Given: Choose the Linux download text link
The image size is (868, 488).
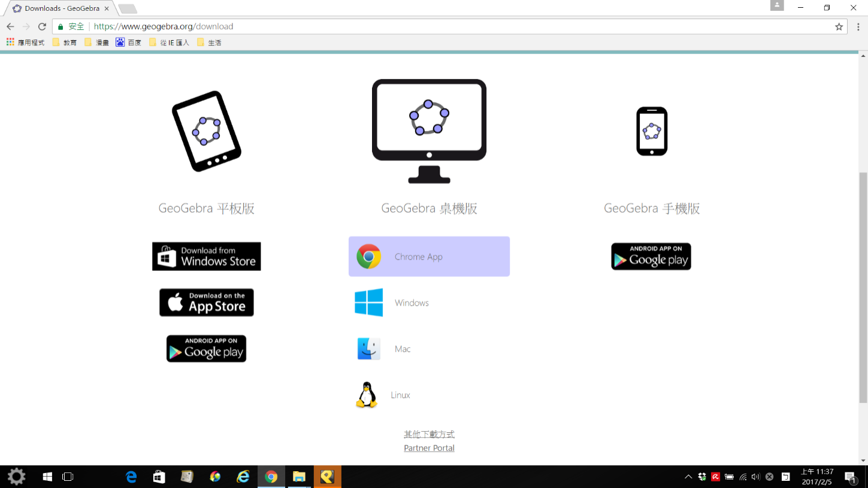Looking at the screenshot, I should click(x=400, y=395).
